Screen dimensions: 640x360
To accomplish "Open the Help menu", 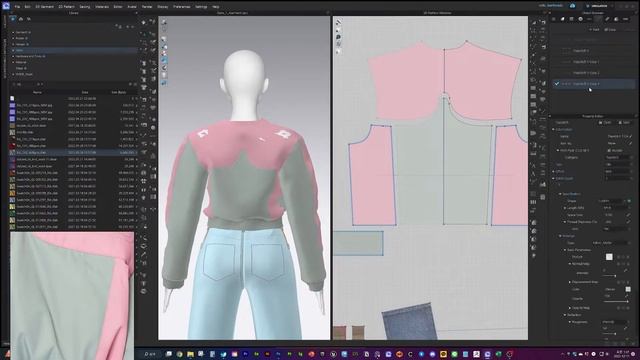I will coord(216,7).
